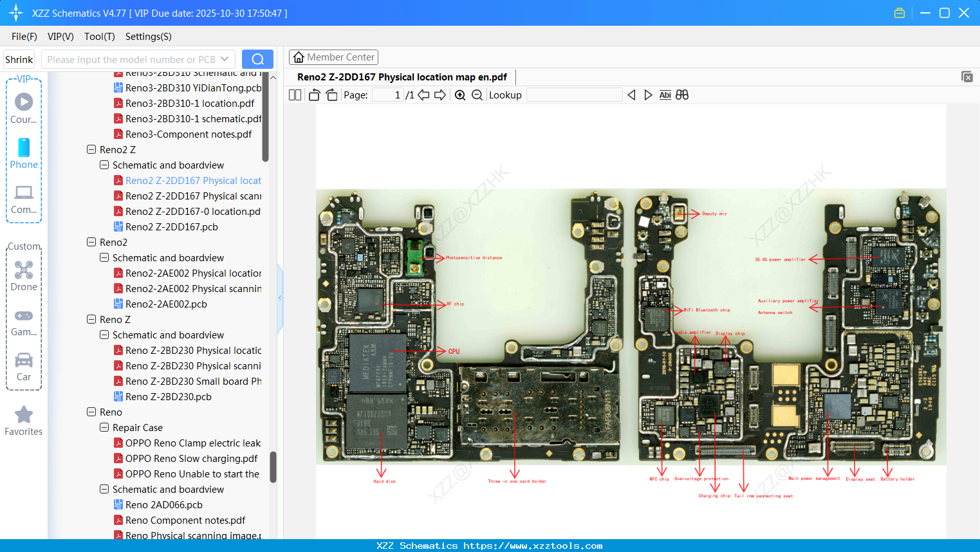The image size is (980, 552).
Task: Rotate the page clockwise
Action: [x=331, y=95]
